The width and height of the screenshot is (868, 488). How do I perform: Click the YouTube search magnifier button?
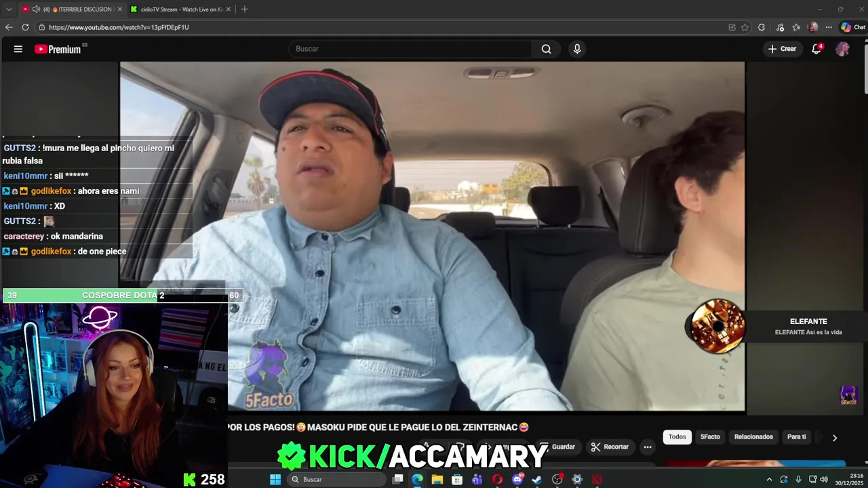click(547, 49)
